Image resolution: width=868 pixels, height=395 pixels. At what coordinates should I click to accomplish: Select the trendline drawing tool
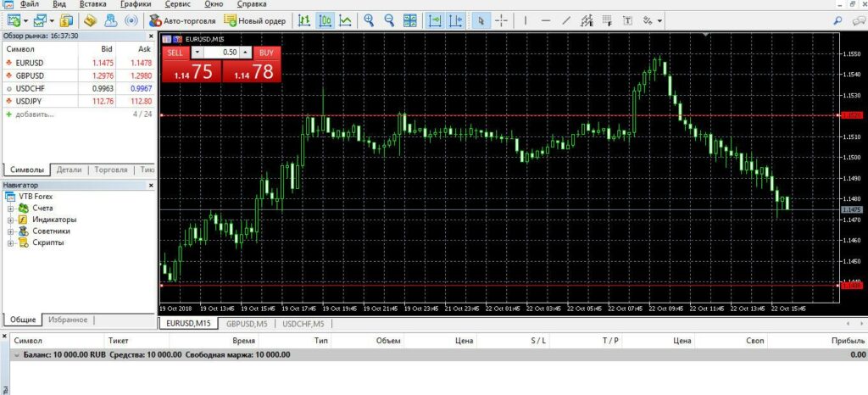coord(566,19)
